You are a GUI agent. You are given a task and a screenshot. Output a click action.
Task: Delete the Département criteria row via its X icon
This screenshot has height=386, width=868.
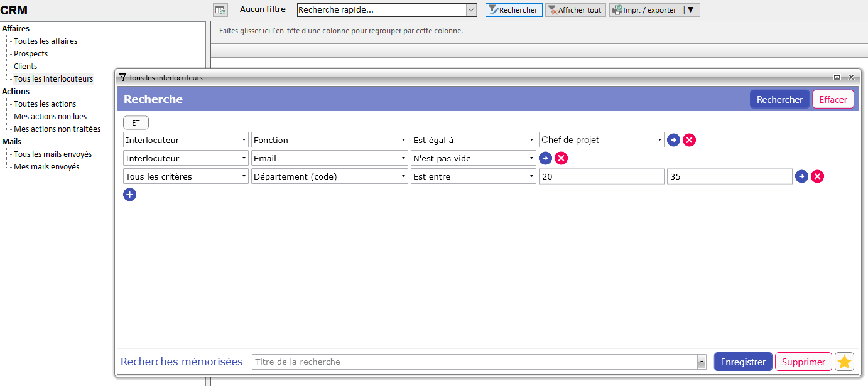(x=817, y=176)
